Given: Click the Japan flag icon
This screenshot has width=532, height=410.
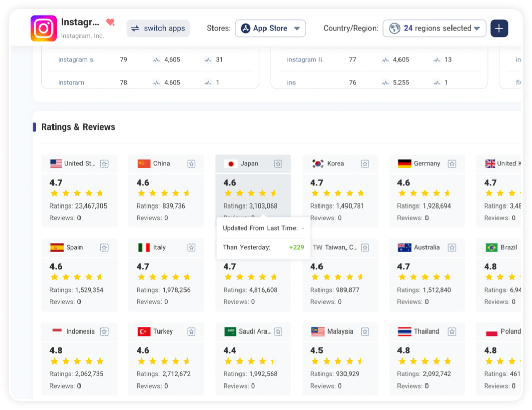Looking at the screenshot, I should pyautogui.click(x=231, y=164).
